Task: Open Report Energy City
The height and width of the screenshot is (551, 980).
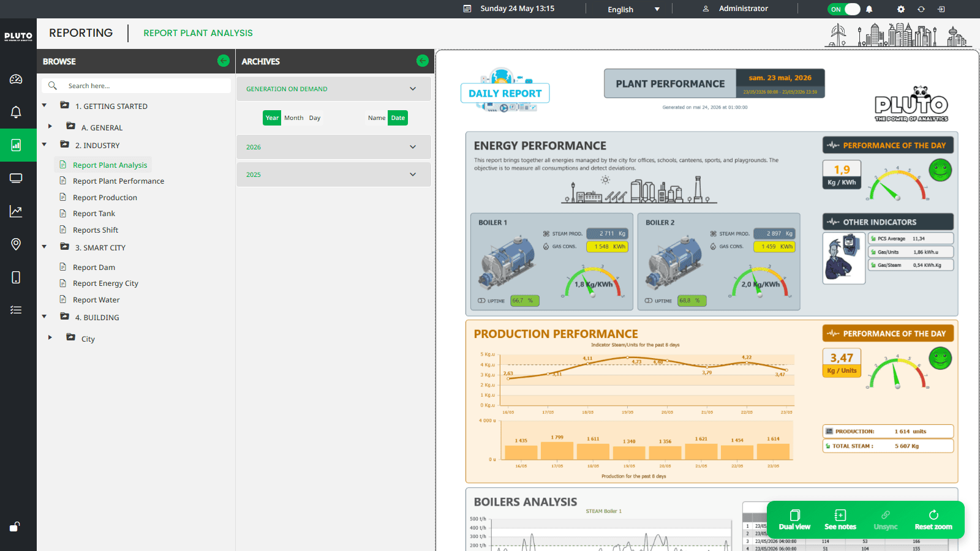Action: coord(105,283)
